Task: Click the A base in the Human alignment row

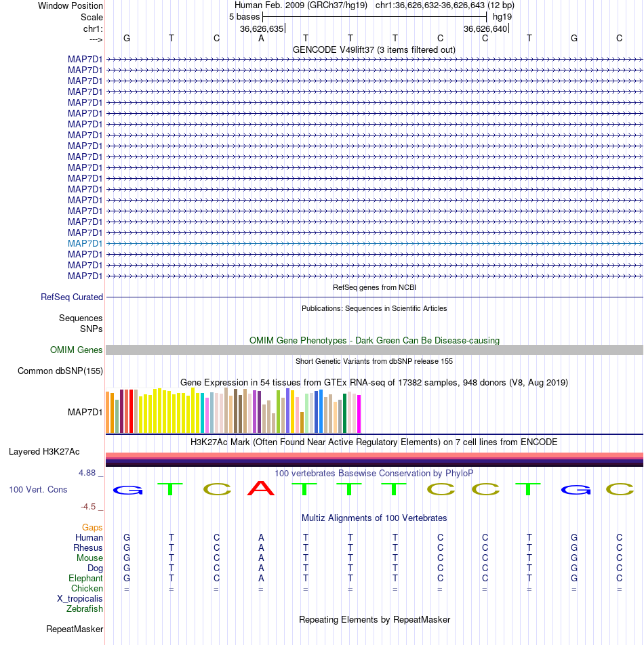Action: click(x=261, y=538)
